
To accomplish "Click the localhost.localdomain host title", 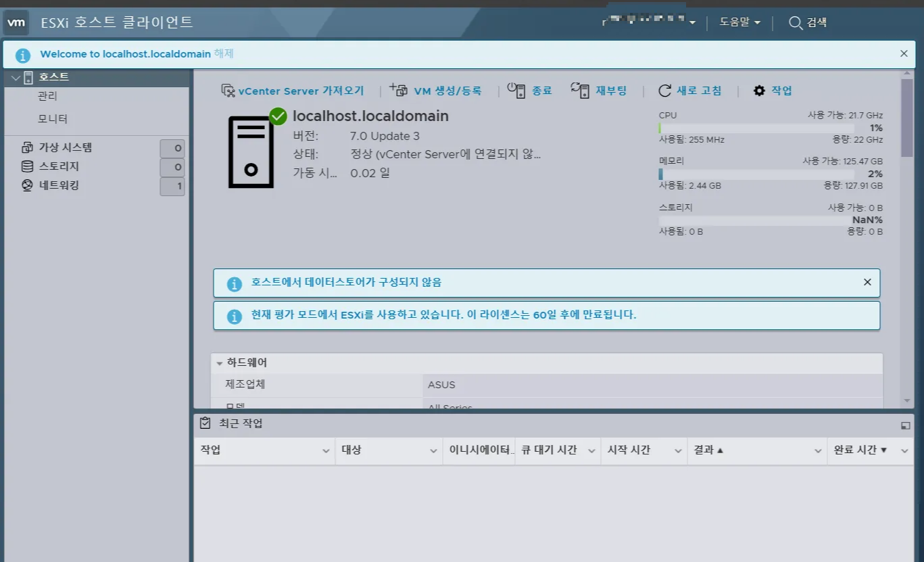I will (x=370, y=116).
